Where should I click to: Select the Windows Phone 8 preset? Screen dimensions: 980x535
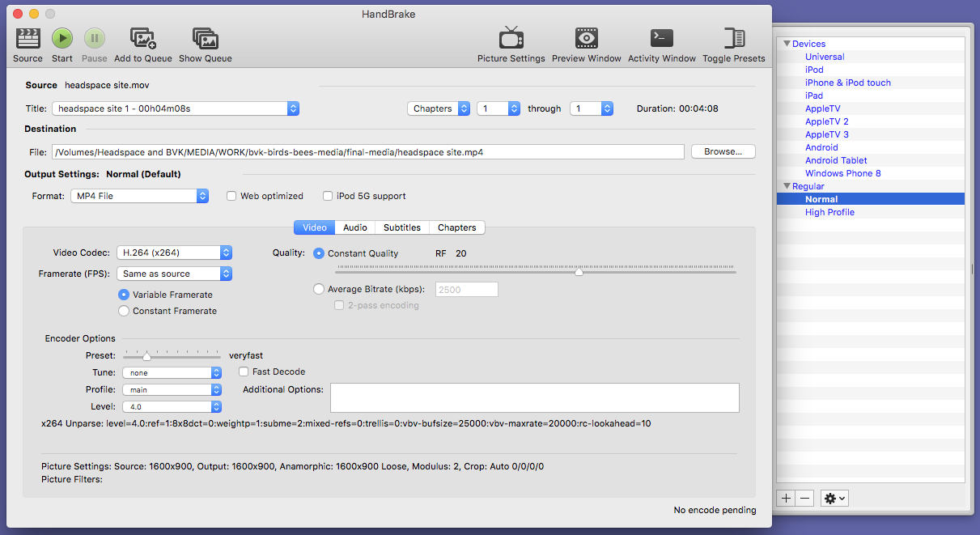(843, 173)
